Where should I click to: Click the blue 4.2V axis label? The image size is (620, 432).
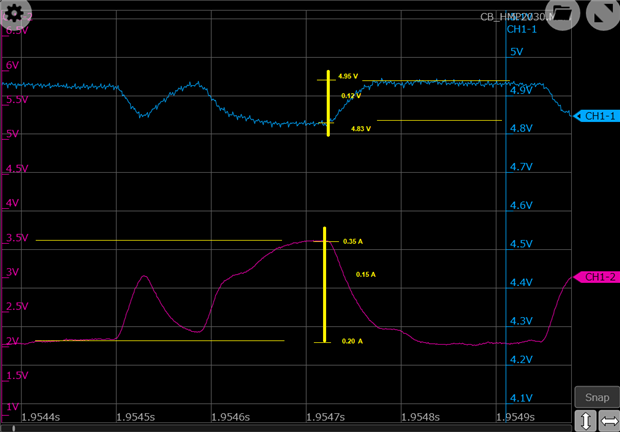pyautogui.click(x=521, y=360)
